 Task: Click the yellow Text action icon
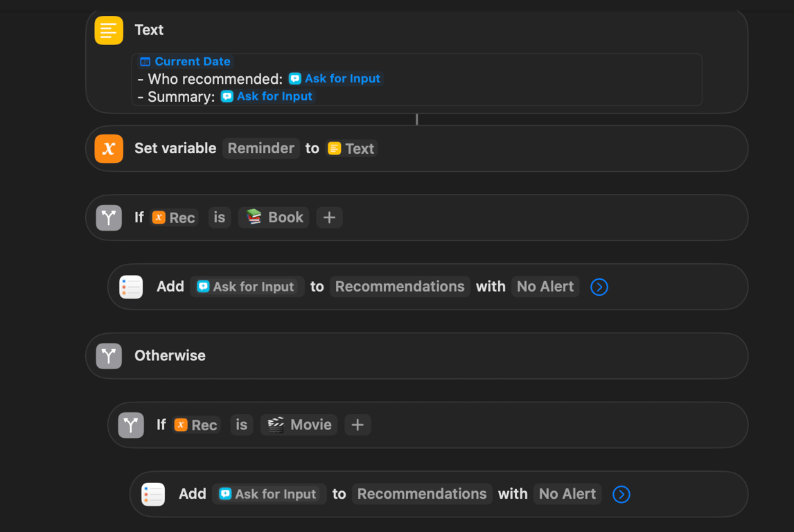click(x=109, y=30)
